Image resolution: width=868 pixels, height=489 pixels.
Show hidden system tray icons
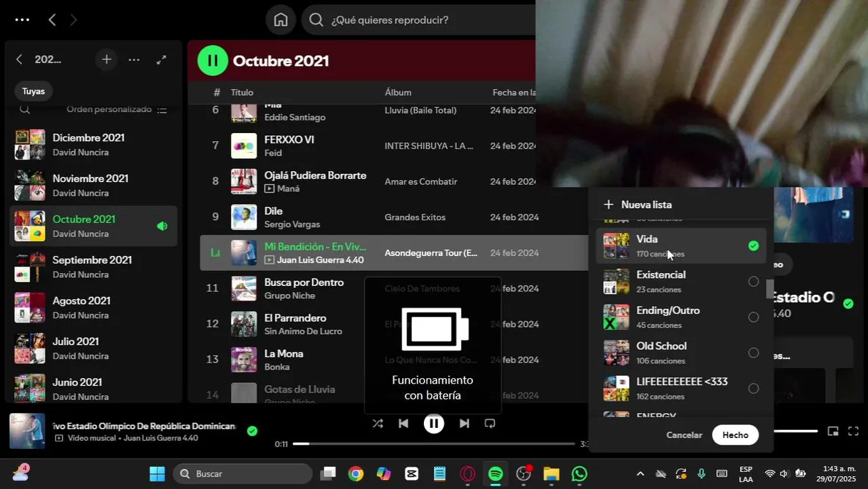point(640,473)
